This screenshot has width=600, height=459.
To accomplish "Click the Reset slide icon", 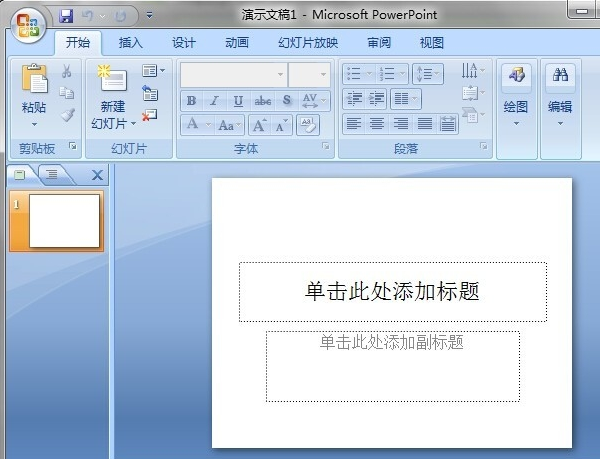I will 150,93.
